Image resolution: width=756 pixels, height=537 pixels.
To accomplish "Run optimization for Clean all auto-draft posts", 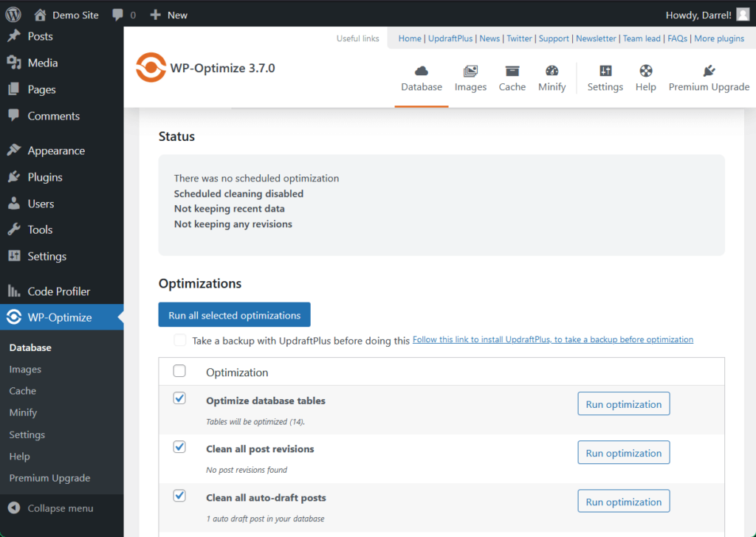I will coord(623,502).
